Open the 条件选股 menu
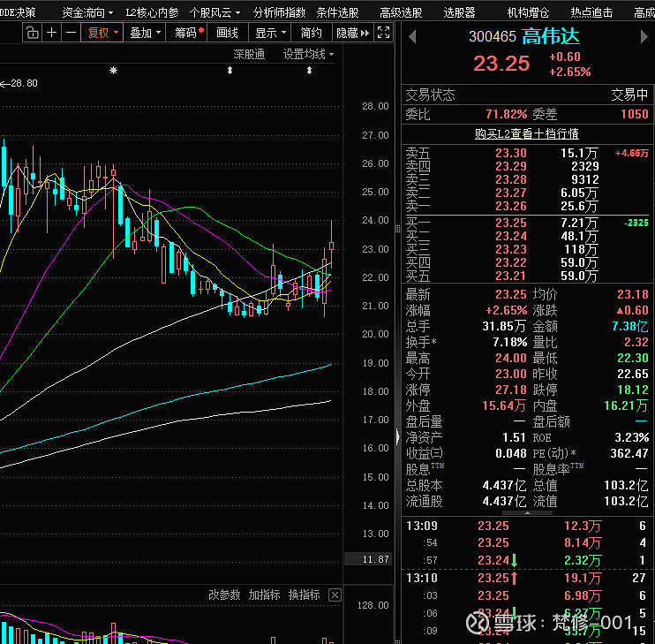The height and width of the screenshot is (644, 655). (337, 12)
